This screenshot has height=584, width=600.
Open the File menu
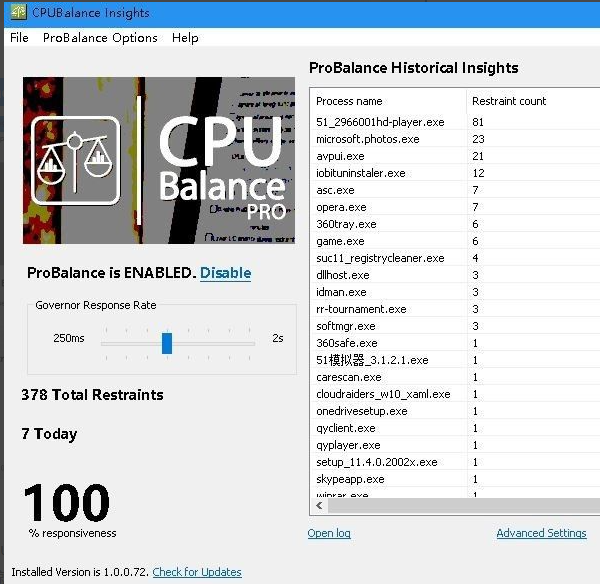pos(19,38)
